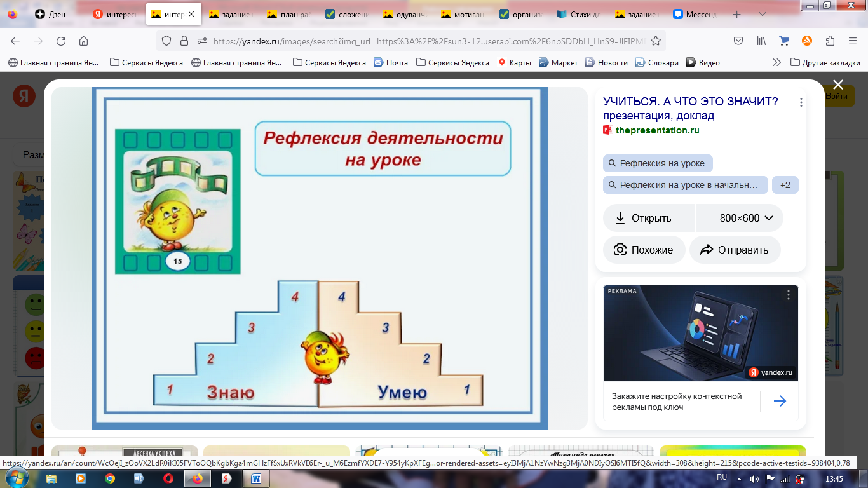Open the Маркет bookmark
The width and height of the screenshot is (868, 488).
tap(558, 62)
